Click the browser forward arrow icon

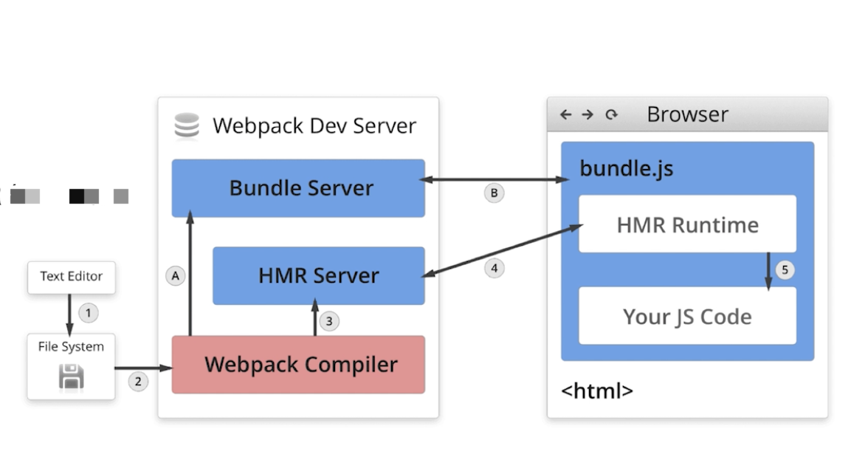pos(588,114)
